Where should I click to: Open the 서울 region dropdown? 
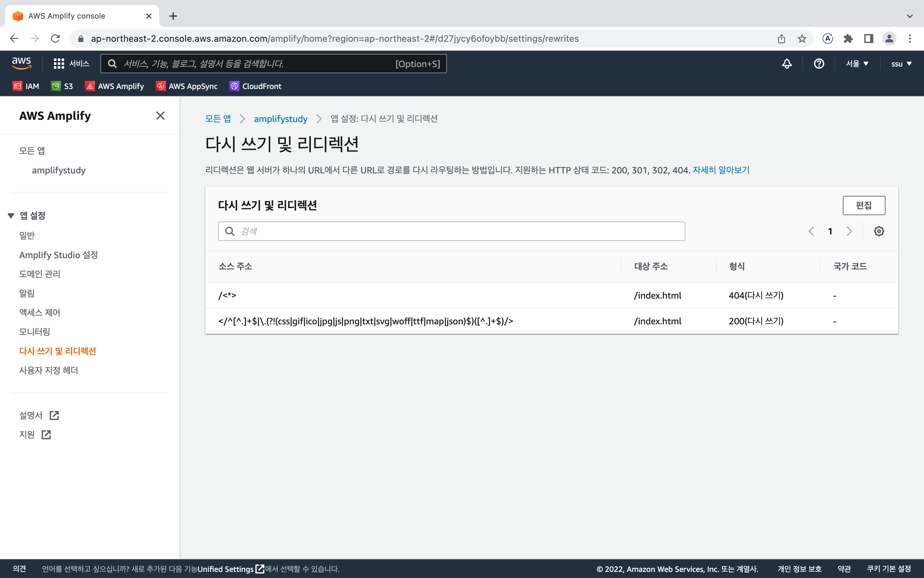[857, 64]
